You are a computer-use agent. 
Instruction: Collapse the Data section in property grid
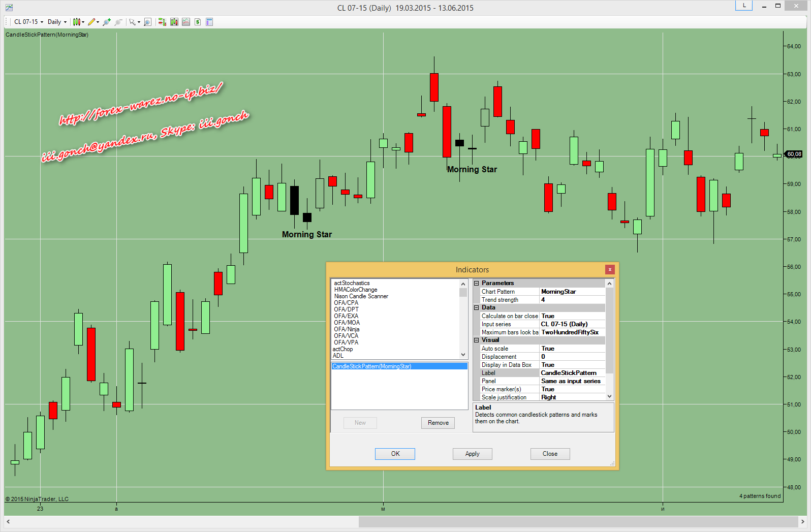point(477,307)
